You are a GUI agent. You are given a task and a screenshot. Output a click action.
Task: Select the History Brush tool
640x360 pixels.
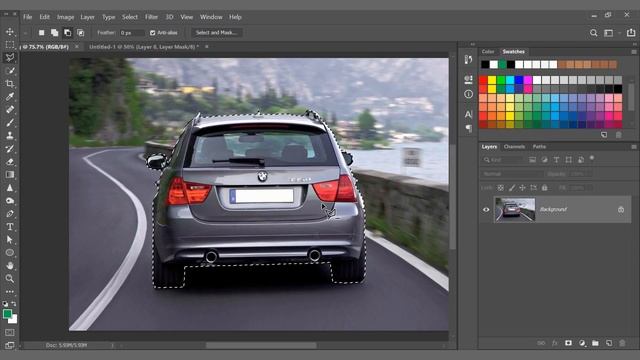pyautogui.click(x=10, y=149)
